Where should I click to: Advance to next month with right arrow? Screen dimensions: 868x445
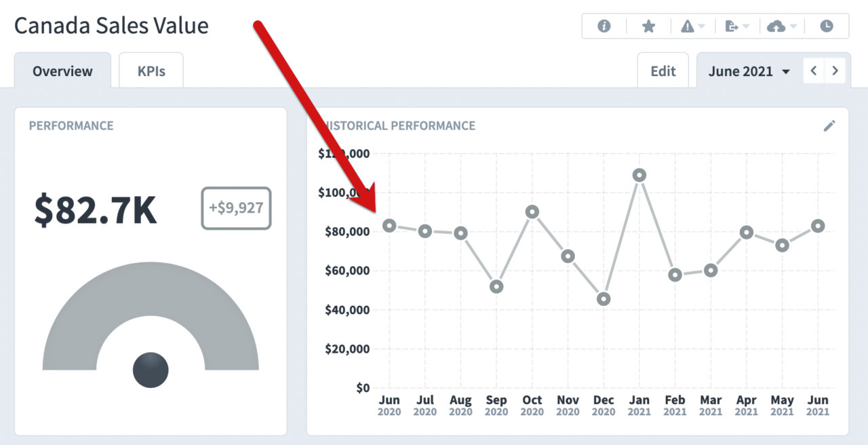(835, 70)
